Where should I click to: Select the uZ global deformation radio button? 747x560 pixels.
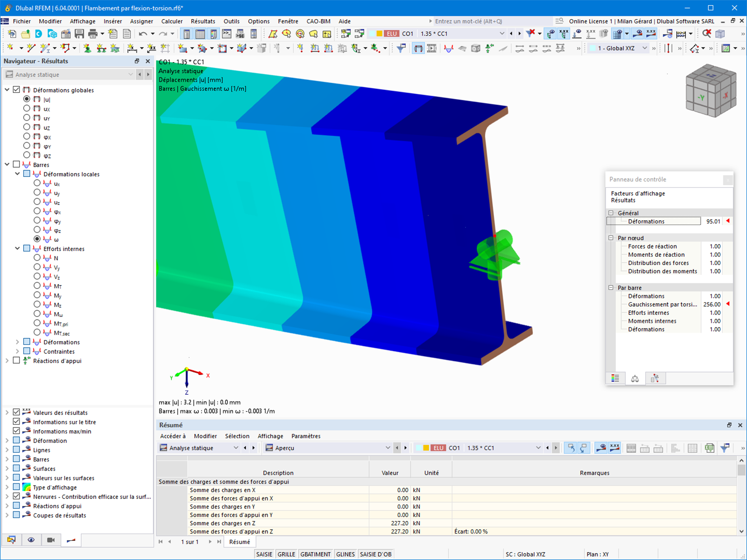click(27, 127)
